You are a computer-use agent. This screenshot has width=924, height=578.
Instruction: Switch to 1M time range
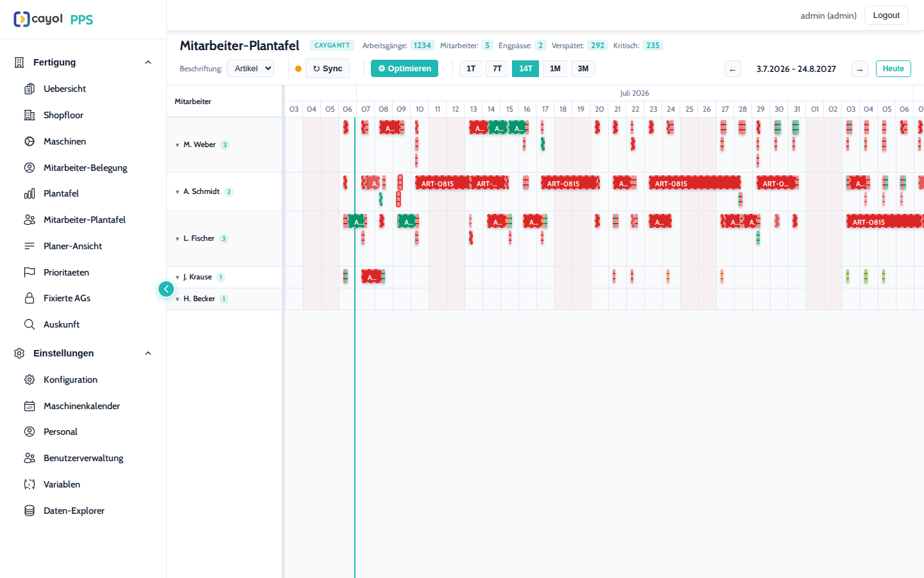pos(555,69)
